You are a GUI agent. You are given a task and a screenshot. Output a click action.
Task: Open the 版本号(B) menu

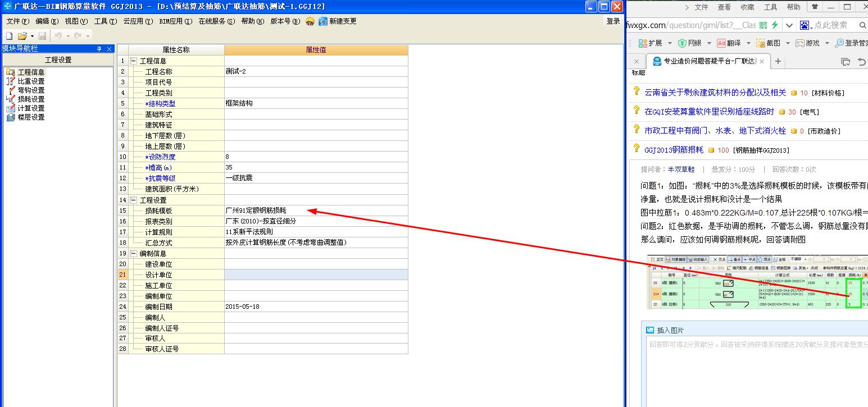(285, 21)
